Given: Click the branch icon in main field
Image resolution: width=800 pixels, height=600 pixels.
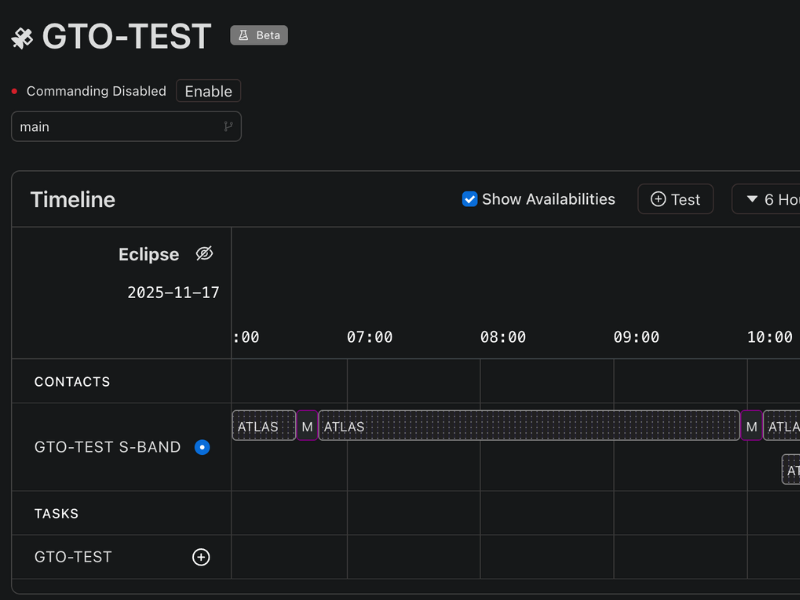Looking at the screenshot, I should [228, 127].
